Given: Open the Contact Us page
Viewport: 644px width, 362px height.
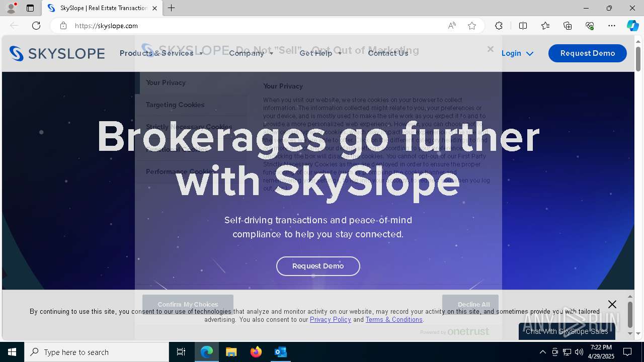Looking at the screenshot, I should click(388, 53).
